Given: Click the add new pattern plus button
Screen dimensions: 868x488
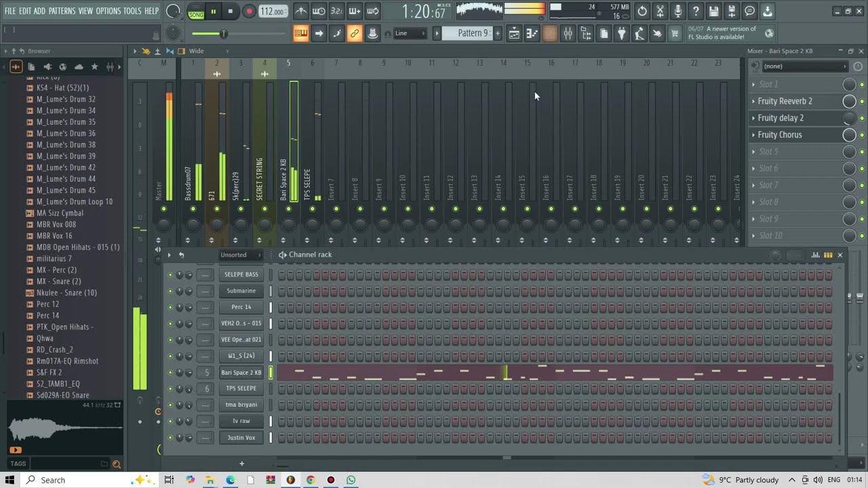Looking at the screenshot, I should point(498,33).
